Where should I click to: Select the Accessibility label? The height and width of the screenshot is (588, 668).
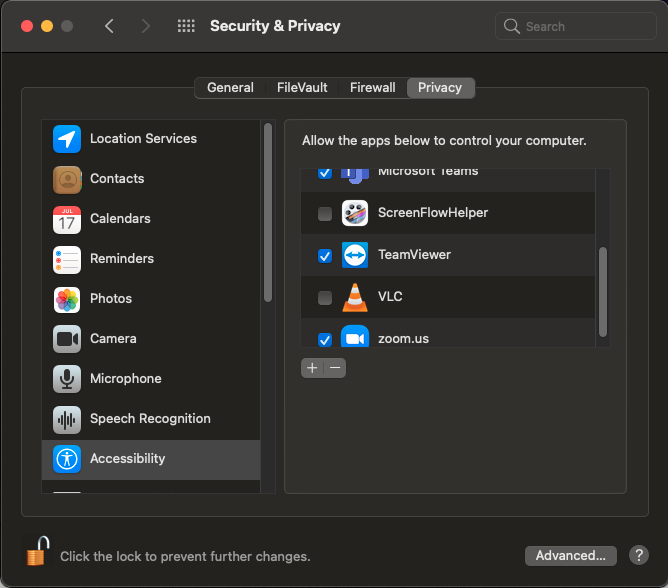click(x=127, y=459)
